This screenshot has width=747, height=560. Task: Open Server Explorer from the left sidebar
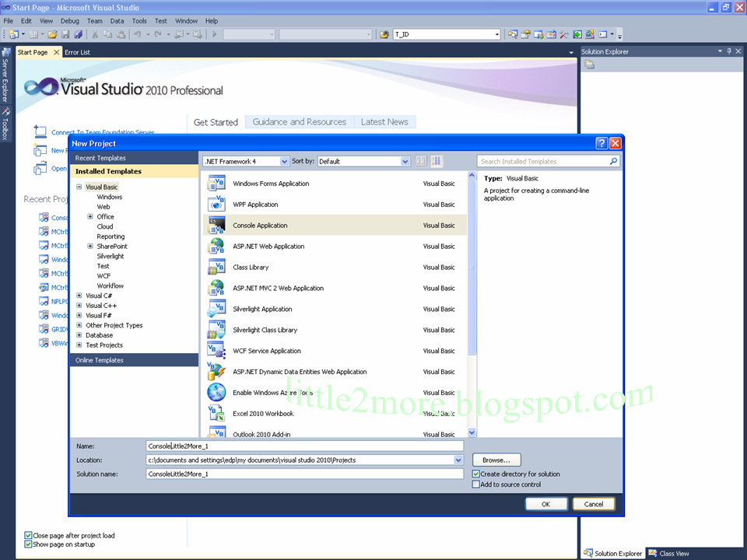point(7,74)
